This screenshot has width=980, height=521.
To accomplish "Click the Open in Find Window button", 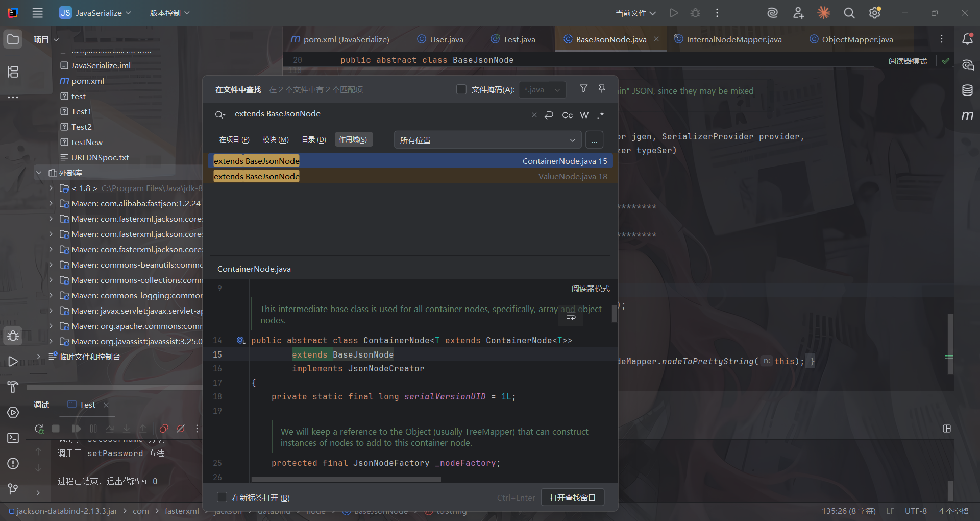I will (572, 498).
